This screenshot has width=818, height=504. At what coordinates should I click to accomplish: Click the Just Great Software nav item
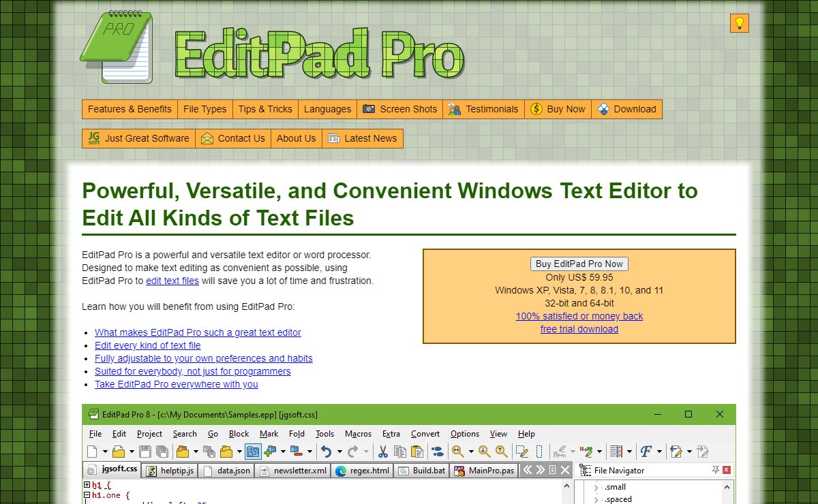tap(138, 138)
